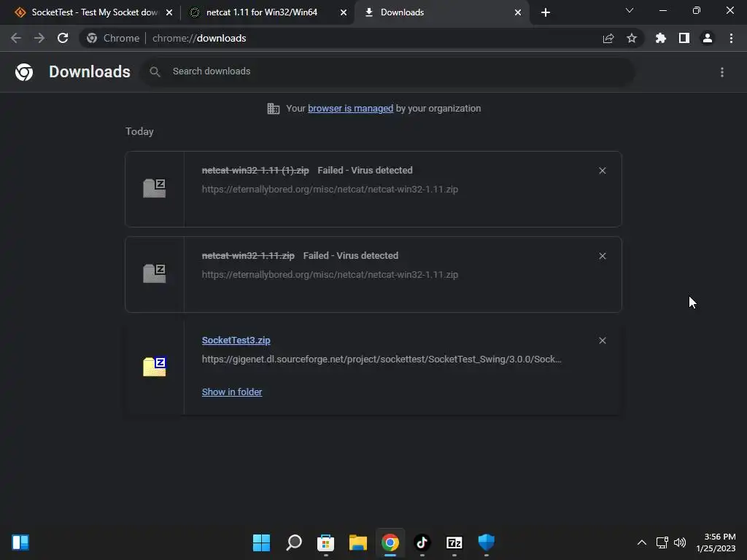
Task: Select the Downloads tab
Action: (x=441, y=12)
